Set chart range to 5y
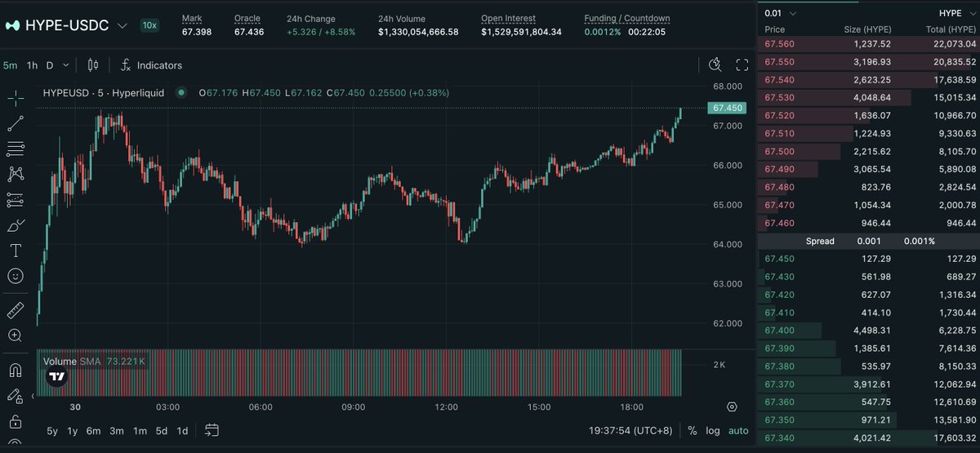The image size is (980, 453). pos(52,431)
